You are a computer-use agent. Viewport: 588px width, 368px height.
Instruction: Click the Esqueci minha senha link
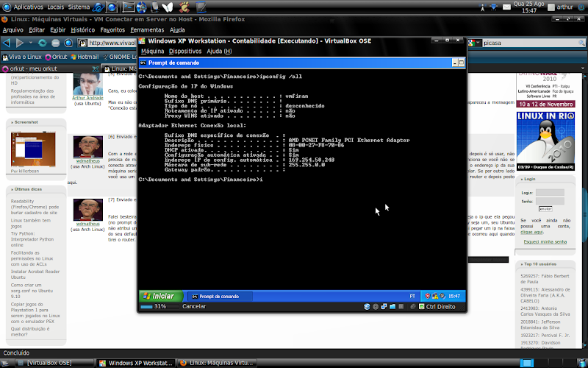click(545, 242)
